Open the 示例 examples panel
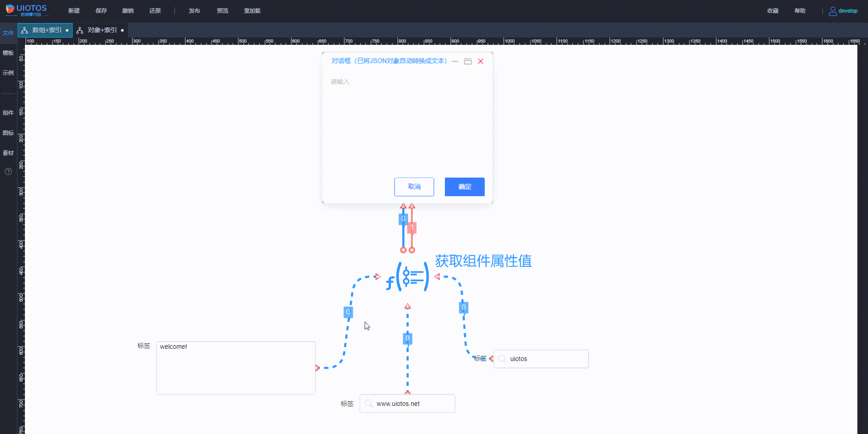Screen dimensions: 868x434 point(8,72)
